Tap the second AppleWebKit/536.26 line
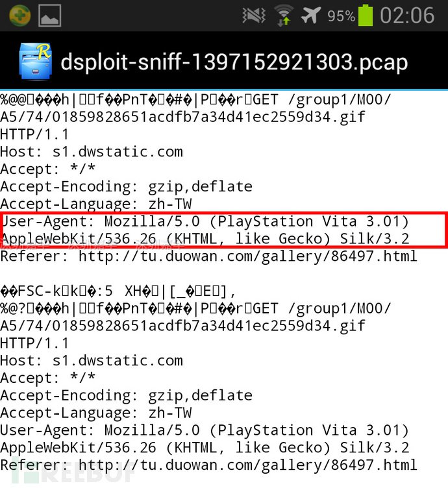The width and height of the screenshot is (448, 488). click(205, 448)
